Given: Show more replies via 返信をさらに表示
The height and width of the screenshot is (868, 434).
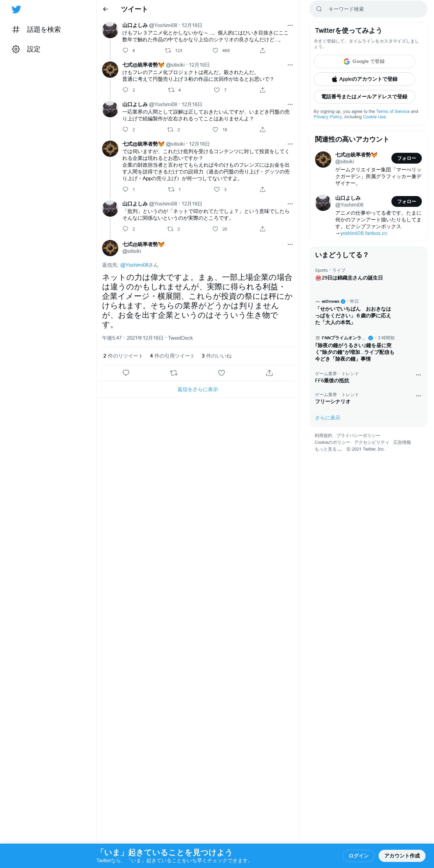Looking at the screenshot, I should (x=198, y=389).
